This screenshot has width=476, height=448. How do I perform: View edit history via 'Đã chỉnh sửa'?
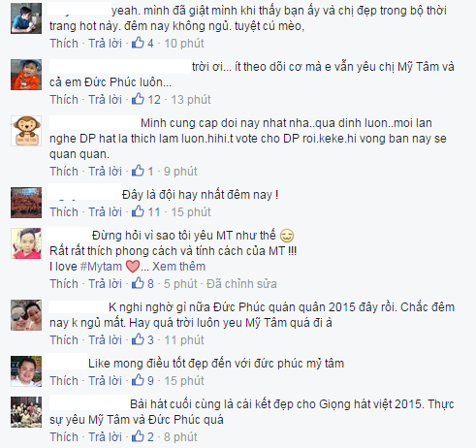pos(241,283)
